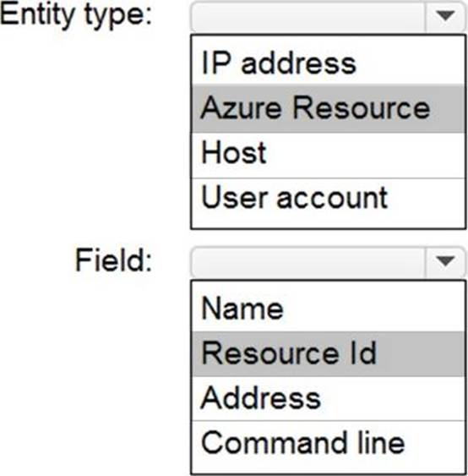
Task: Click the Field label text
Action: [x=113, y=260]
